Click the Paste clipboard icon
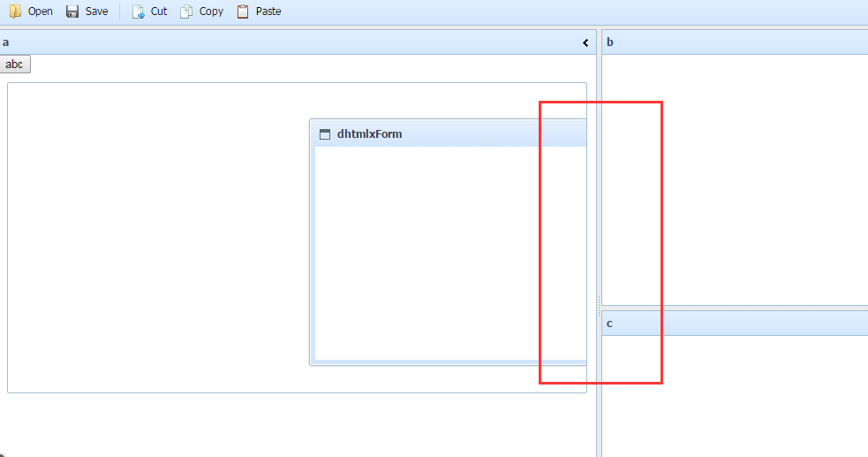 (x=243, y=11)
